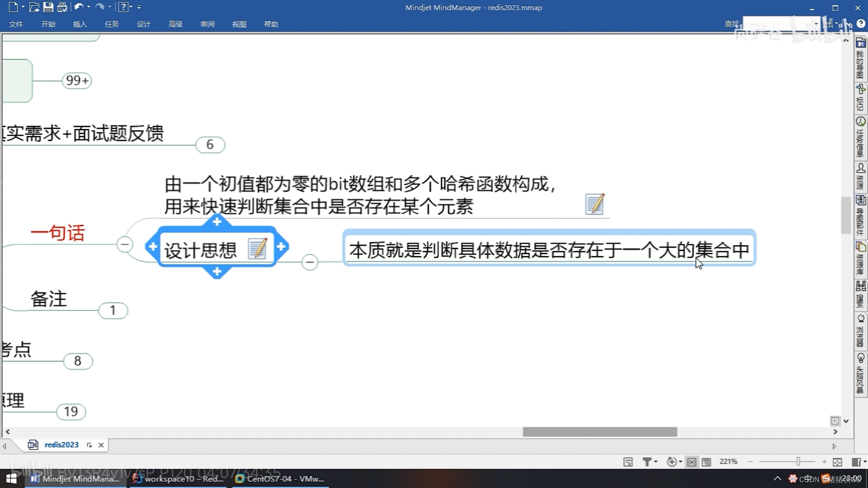The image size is (868, 488).
Task: Expand the 8 subtopics badge
Action: [x=78, y=361]
